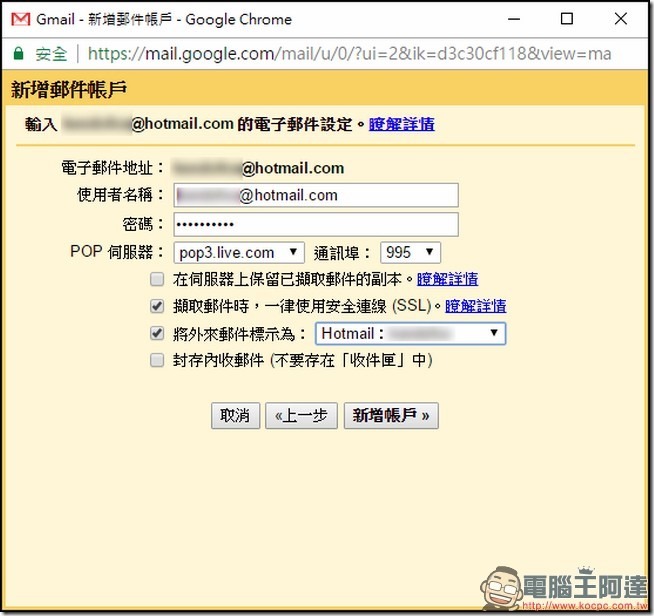Maximize the Chrome popup window

click(566, 19)
